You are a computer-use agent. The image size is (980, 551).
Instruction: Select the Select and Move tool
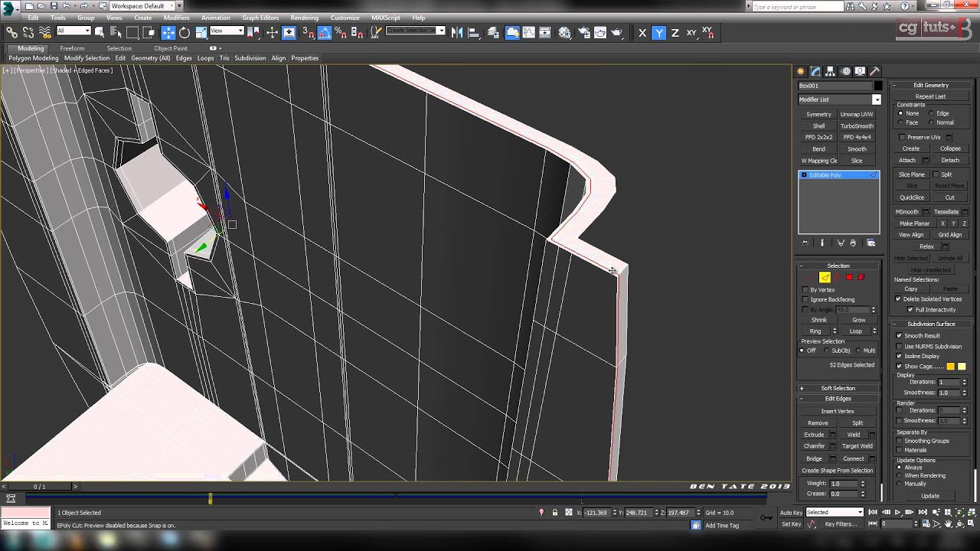(x=168, y=32)
